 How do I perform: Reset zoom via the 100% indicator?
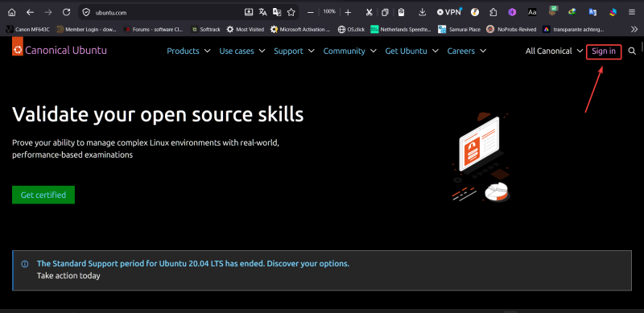pyautogui.click(x=329, y=11)
